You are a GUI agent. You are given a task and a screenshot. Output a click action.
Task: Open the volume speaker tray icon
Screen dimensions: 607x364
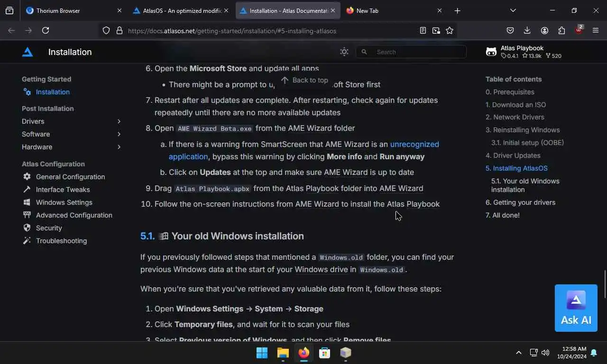[545, 353]
